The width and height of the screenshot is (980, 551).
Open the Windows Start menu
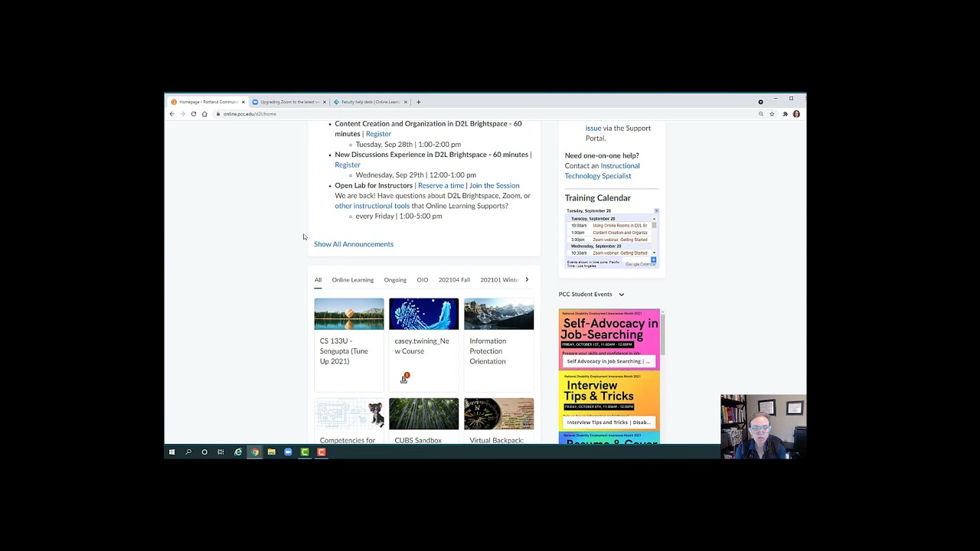click(171, 452)
